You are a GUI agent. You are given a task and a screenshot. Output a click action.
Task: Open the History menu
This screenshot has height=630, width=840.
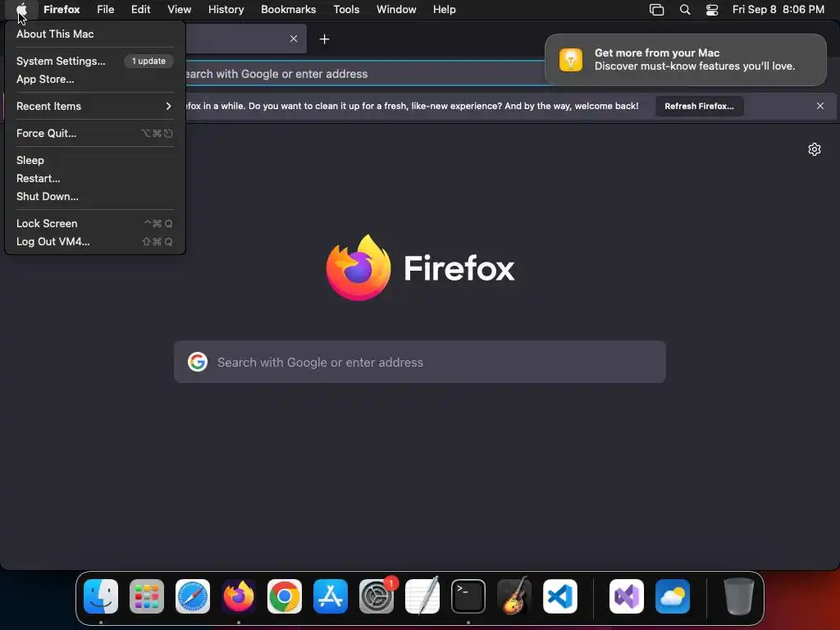point(226,10)
